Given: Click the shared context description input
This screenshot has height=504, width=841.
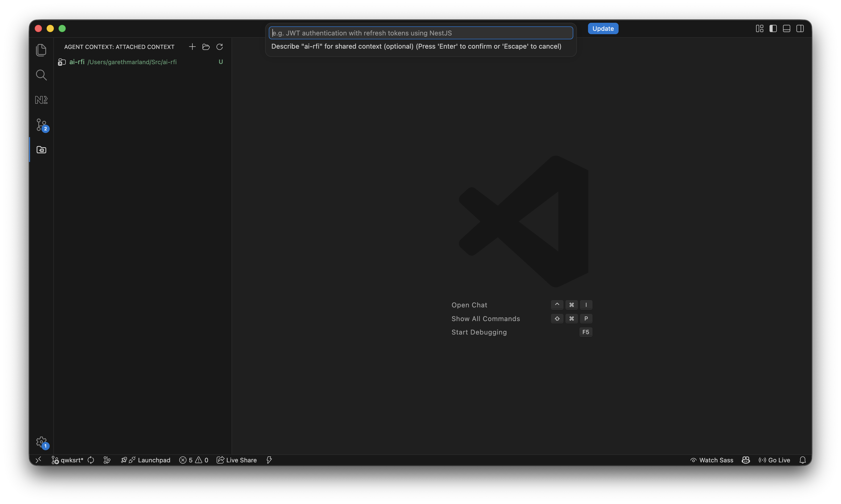Looking at the screenshot, I should 421,33.
